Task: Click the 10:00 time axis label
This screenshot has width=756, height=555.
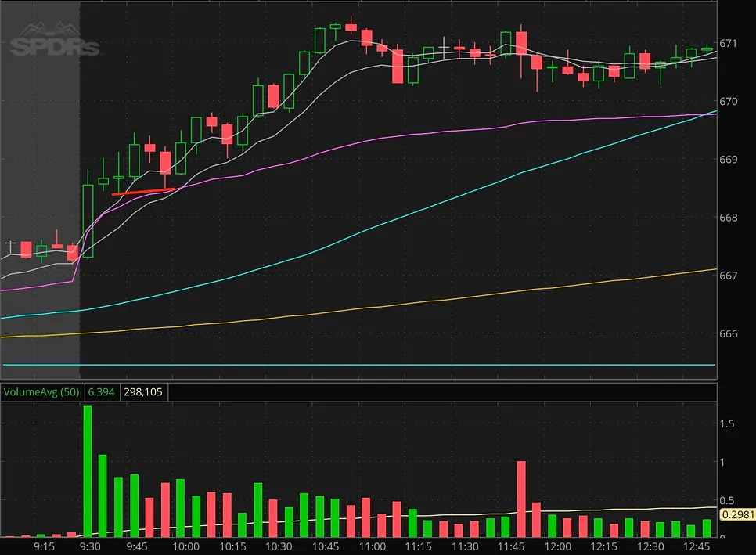Action: click(186, 546)
